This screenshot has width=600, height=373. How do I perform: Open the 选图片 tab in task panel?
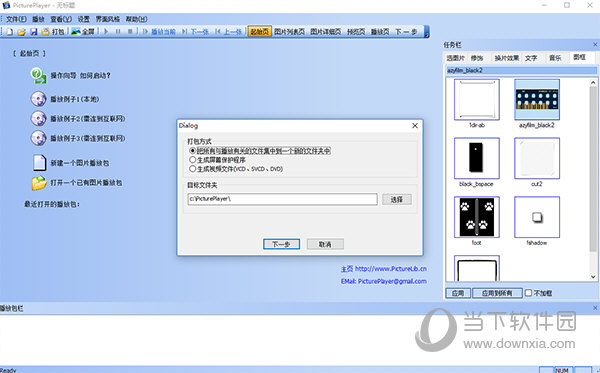(455, 58)
